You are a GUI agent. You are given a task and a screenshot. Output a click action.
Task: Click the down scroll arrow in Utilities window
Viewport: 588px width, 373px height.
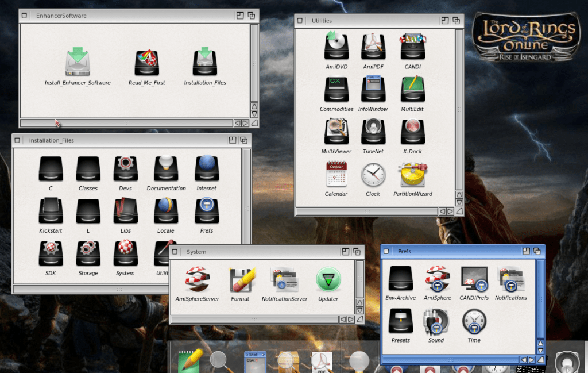point(459,202)
